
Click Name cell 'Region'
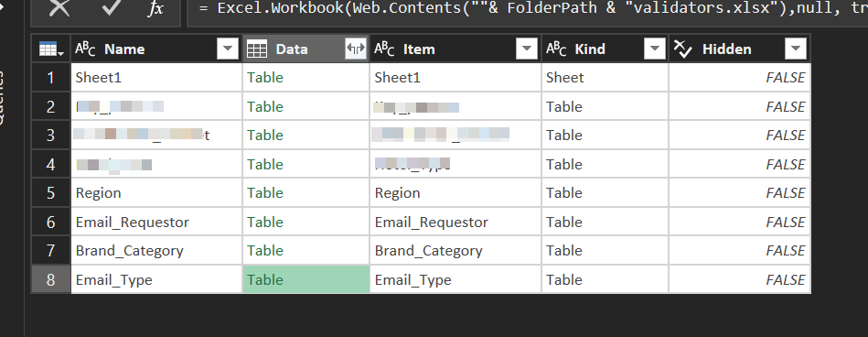pos(157,193)
